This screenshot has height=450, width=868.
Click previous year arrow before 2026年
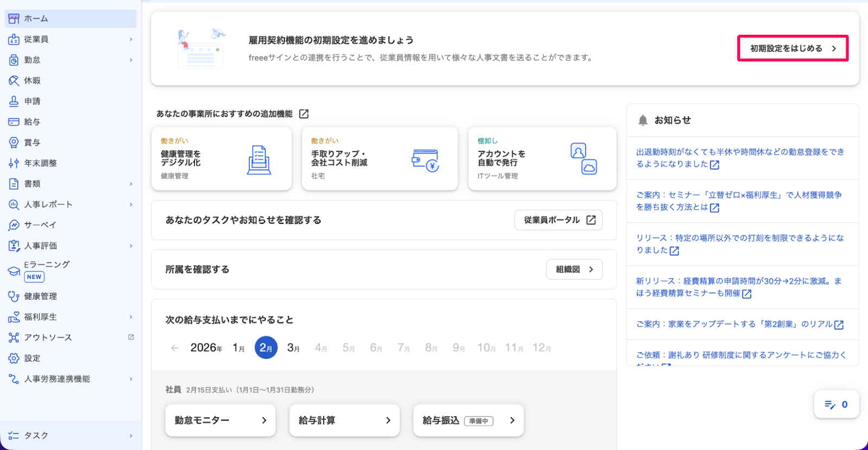click(175, 348)
